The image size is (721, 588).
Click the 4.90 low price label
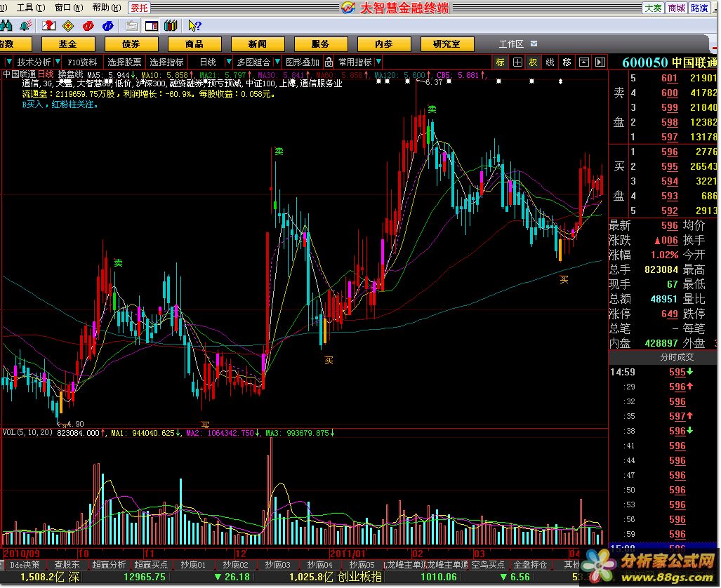(x=75, y=424)
